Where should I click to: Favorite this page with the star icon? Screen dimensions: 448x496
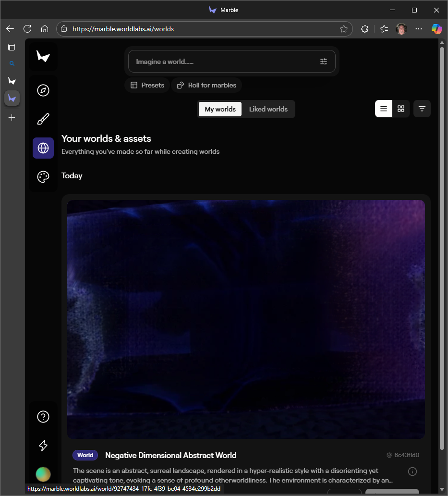pos(344,29)
